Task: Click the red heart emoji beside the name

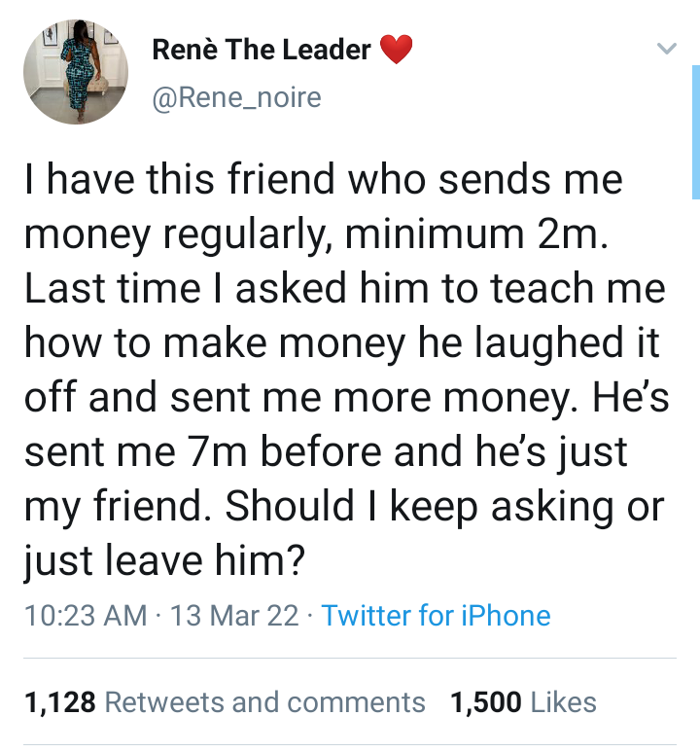Action: [396, 50]
